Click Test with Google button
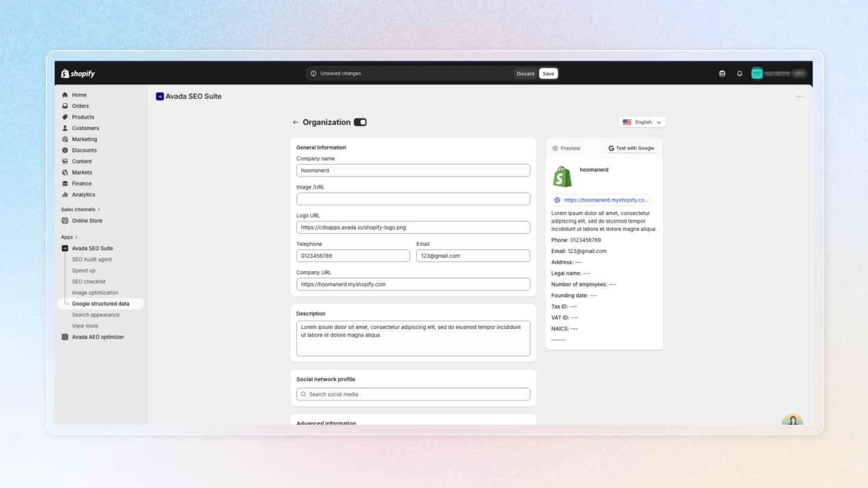 click(631, 148)
